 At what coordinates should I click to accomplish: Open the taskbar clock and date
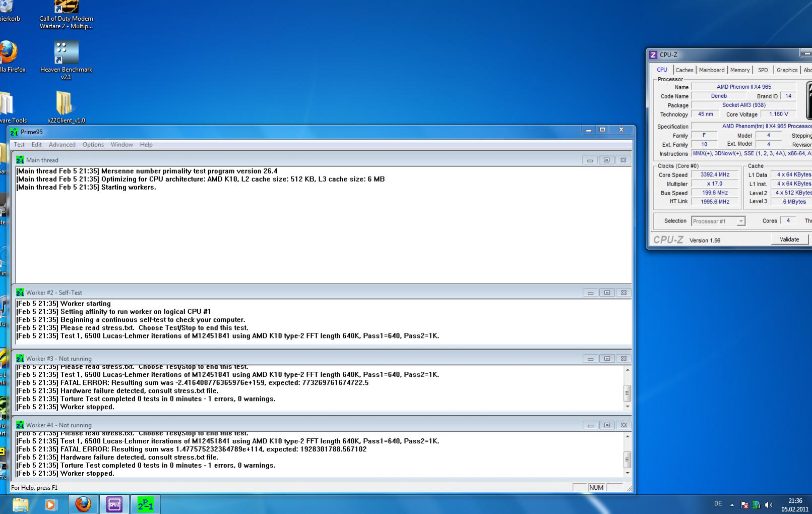(x=795, y=505)
